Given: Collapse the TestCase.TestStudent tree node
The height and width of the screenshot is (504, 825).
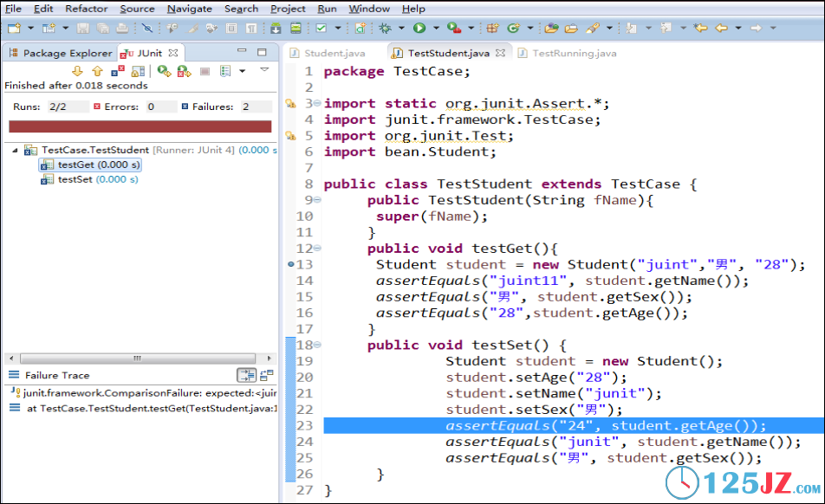Looking at the screenshot, I should click(15, 151).
